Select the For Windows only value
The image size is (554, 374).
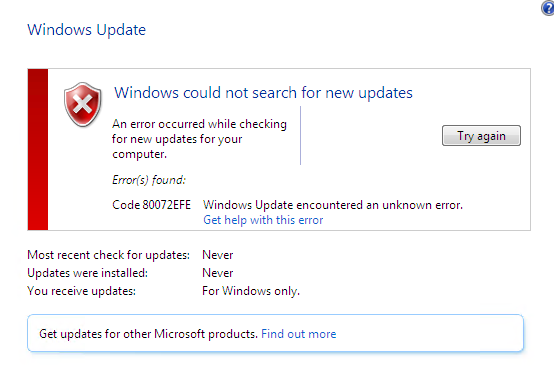(251, 291)
